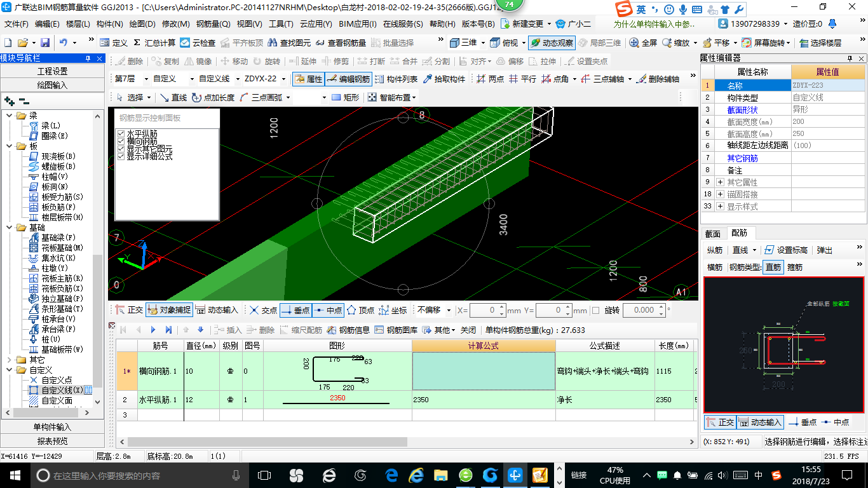The width and height of the screenshot is (868, 488).
Task: Open the BIM应用(I) menu
Action: (x=358, y=24)
